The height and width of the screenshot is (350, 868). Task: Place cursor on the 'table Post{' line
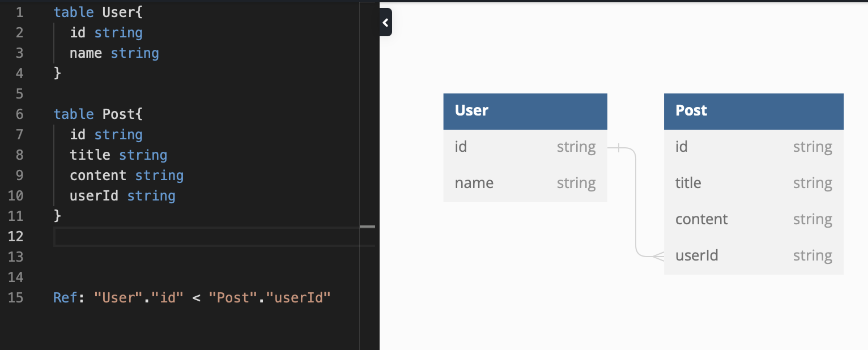pos(97,114)
